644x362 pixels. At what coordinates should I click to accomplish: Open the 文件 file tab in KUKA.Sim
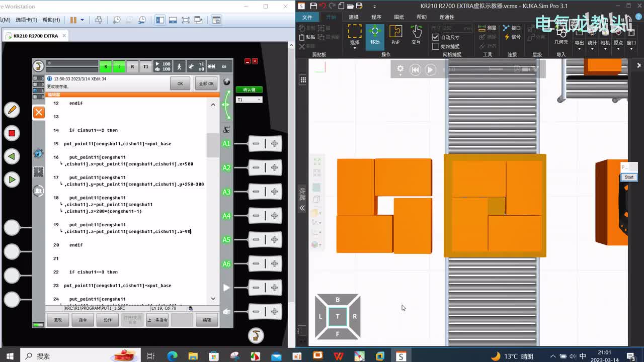307,17
